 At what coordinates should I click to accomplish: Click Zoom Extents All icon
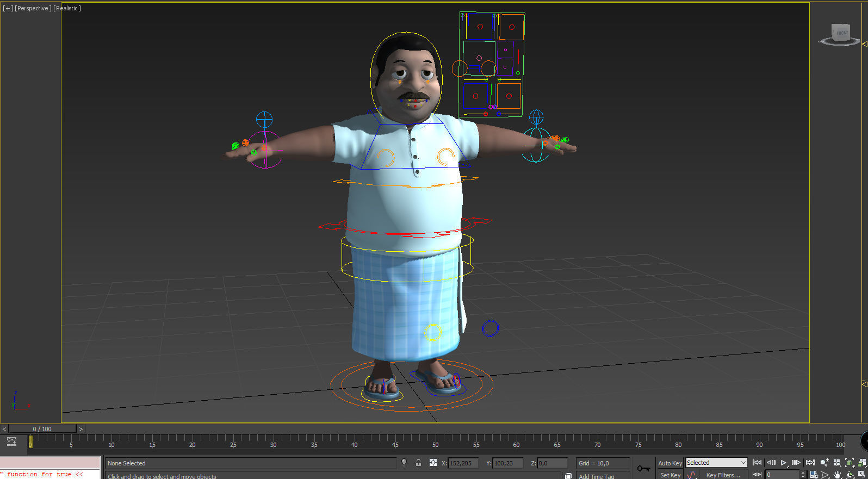(862, 463)
